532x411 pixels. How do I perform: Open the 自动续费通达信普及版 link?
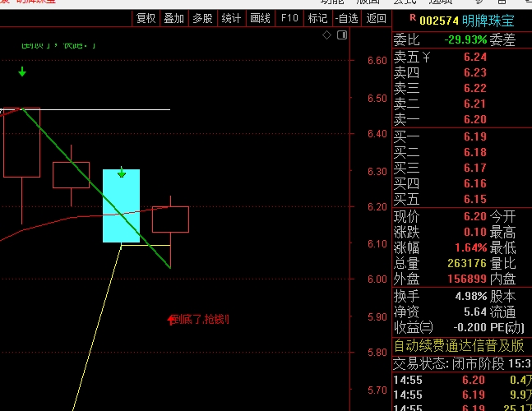point(459,345)
